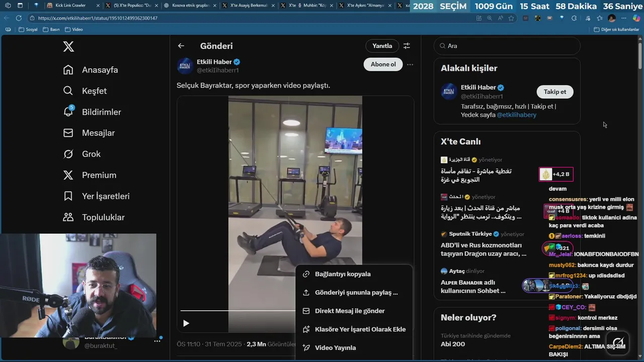Open browser zoom magnifier icon
The width and height of the screenshot is (644, 362).
point(490,18)
